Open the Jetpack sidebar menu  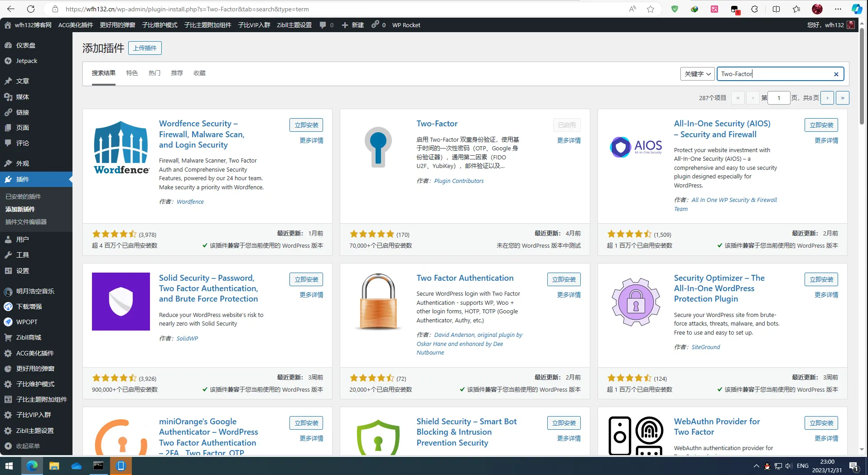point(27,61)
